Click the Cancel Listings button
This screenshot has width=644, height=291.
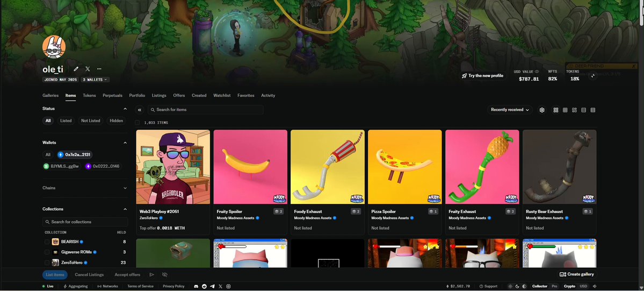(x=89, y=274)
